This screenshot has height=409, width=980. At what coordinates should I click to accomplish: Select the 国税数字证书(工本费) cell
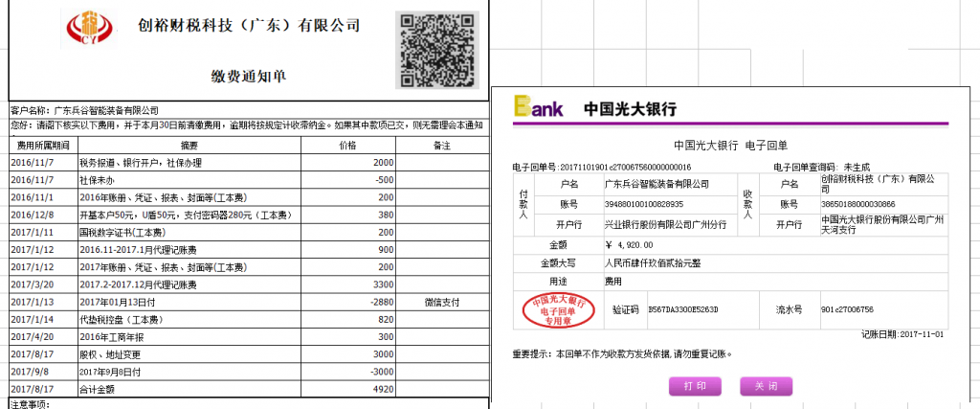[189, 233]
